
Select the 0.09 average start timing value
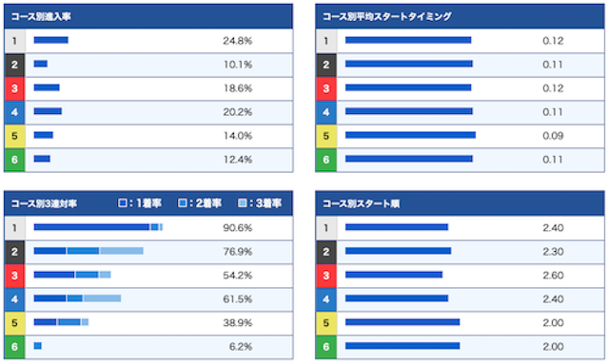point(553,136)
